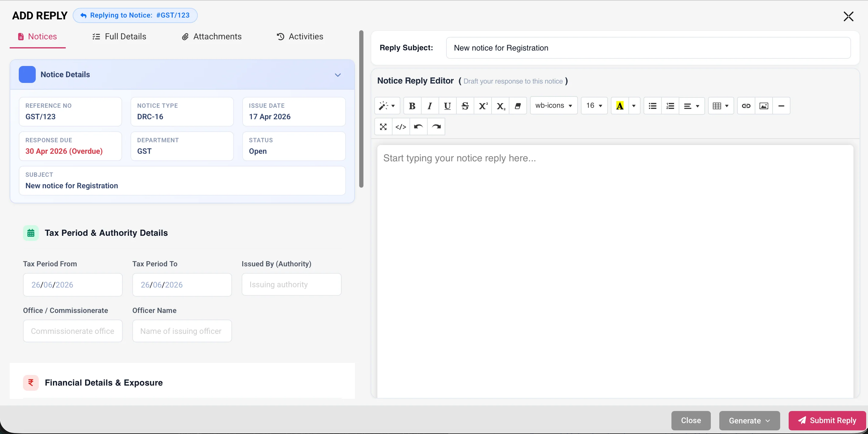
Task: Insert an ordered numbered list
Action: (670, 106)
